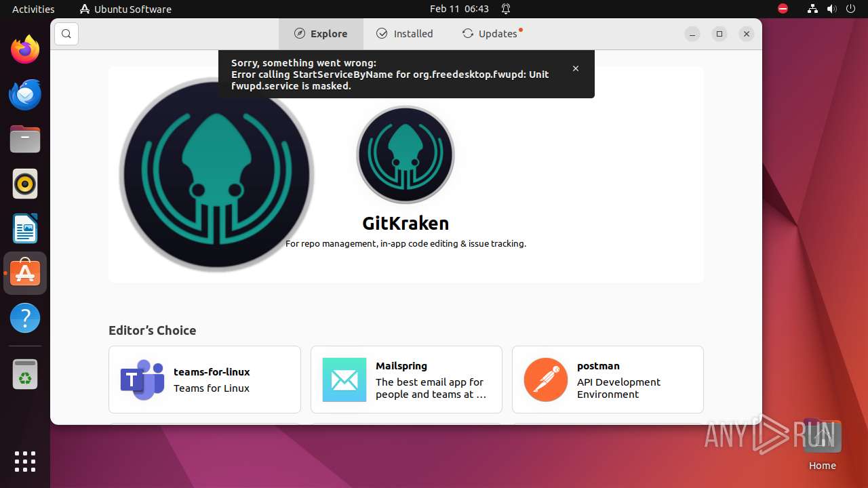Click the network status icon

tap(812, 9)
